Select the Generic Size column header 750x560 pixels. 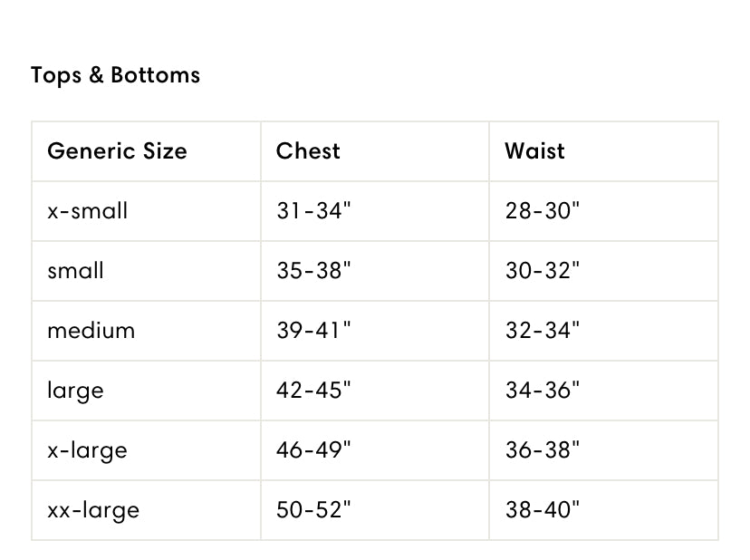[117, 150]
